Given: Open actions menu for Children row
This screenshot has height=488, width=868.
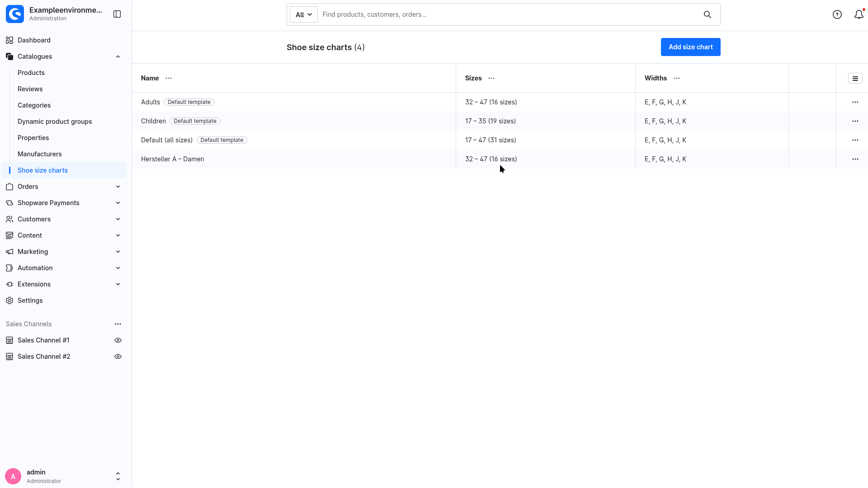Looking at the screenshot, I should [x=855, y=121].
